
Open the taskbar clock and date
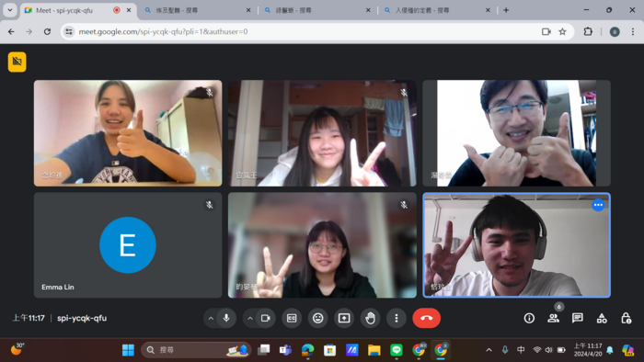tap(588, 350)
